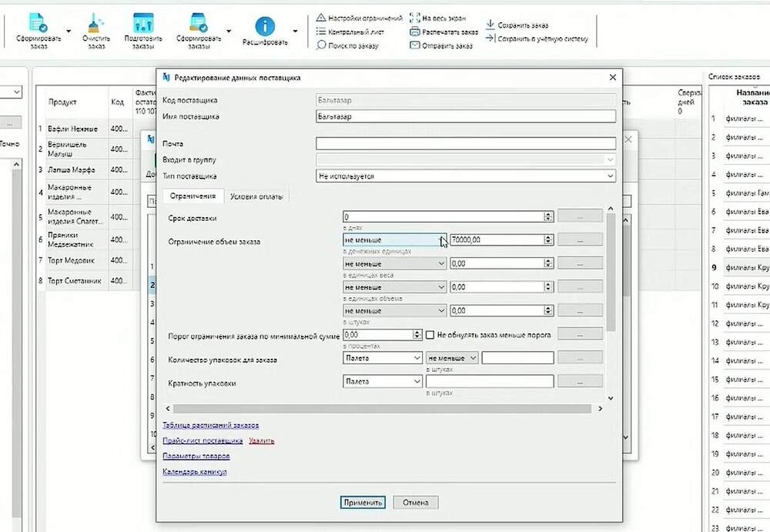Click the Удалить link near price list
The width and height of the screenshot is (770, 532).
[262, 440]
